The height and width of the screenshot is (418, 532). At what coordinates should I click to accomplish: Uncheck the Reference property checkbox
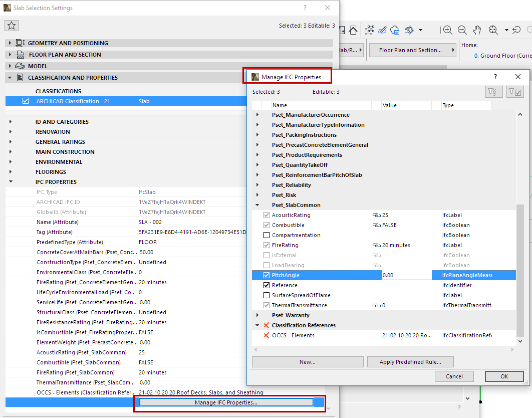[267, 285]
